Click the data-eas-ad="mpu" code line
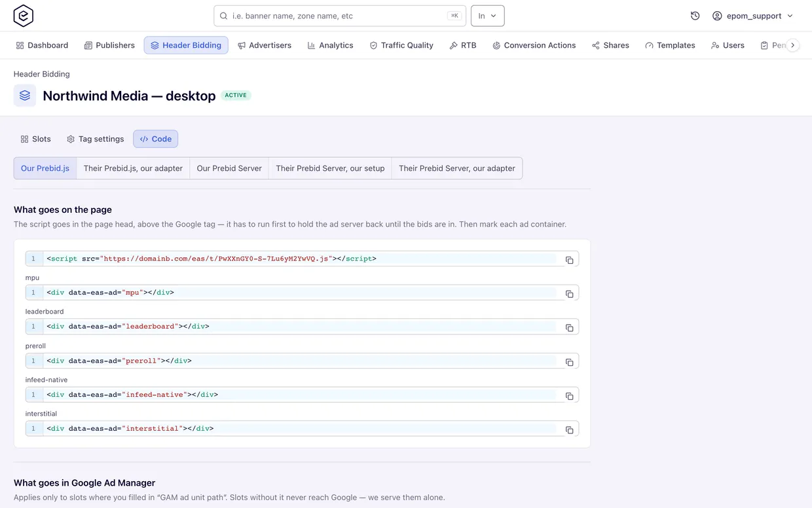The width and height of the screenshot is (812, 508). 302,293
